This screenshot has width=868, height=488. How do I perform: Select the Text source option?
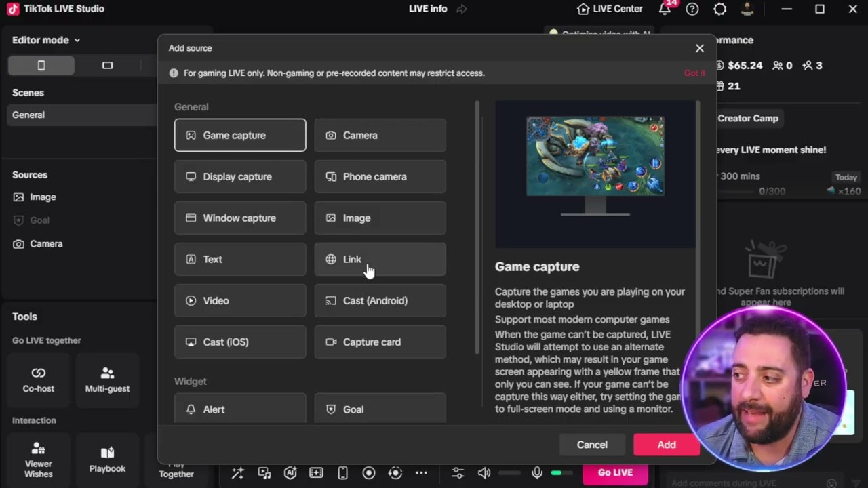tap(240, 259)
